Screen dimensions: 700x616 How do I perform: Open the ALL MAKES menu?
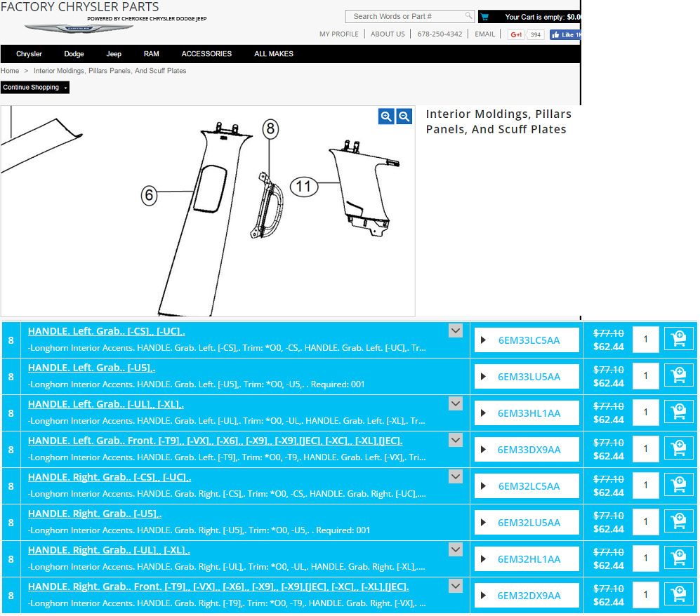pyautogui.click(x=274, y=54)
